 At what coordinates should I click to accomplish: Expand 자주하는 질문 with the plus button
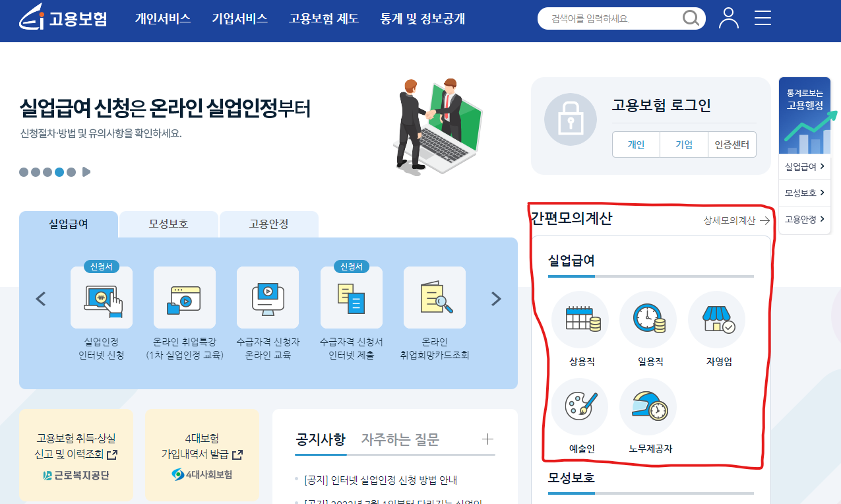(487, 438)
